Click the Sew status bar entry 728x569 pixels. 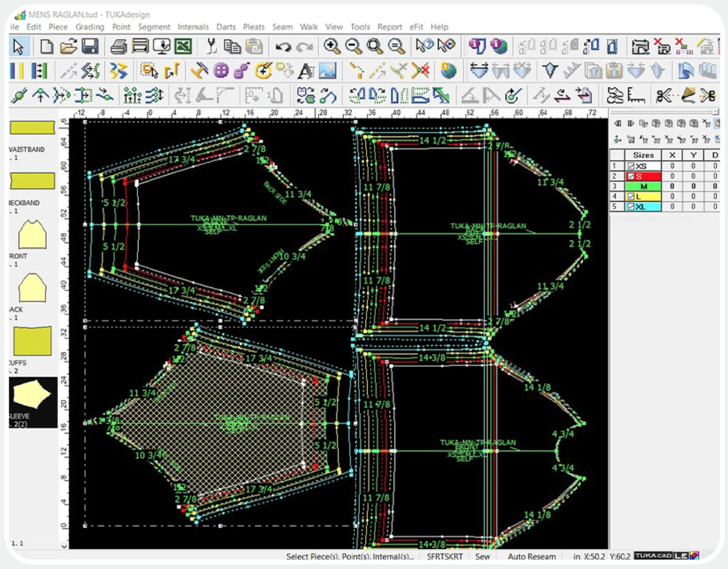pyautogui.click(x=482, y=556)
